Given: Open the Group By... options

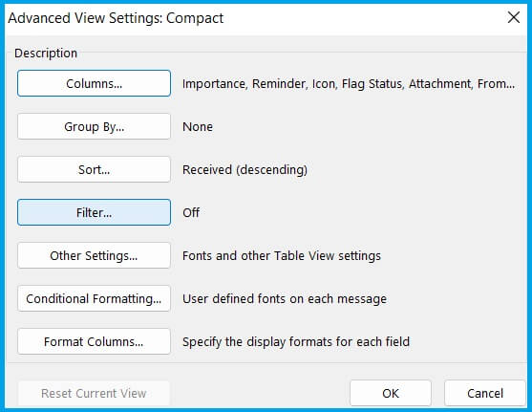Looking at the screenshot, I should (x=94, y=126).
